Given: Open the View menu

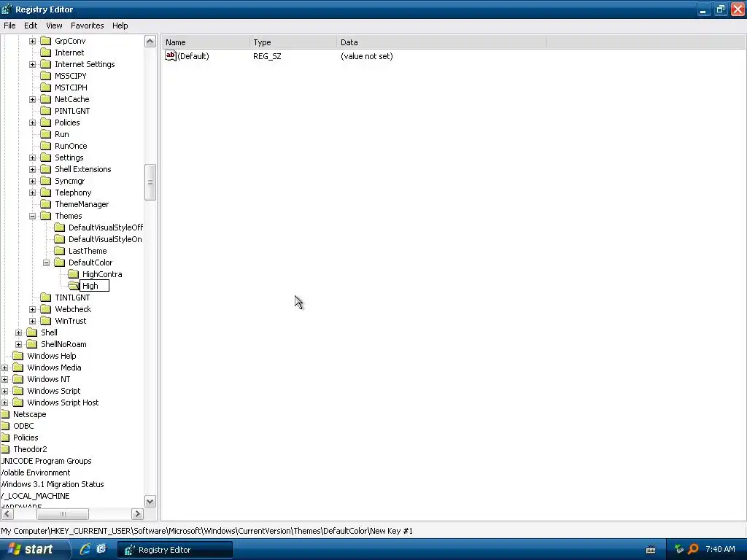Looking at the screenshot, I should [54, 26].
